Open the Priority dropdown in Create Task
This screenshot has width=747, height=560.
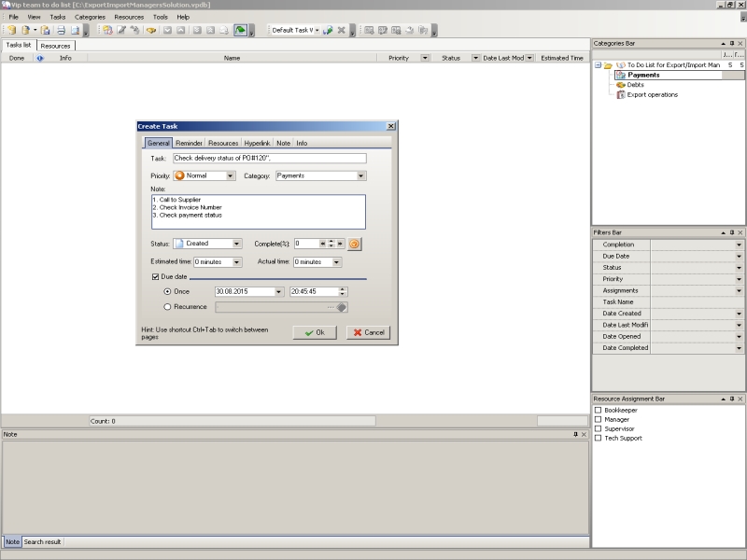point(230,175)
